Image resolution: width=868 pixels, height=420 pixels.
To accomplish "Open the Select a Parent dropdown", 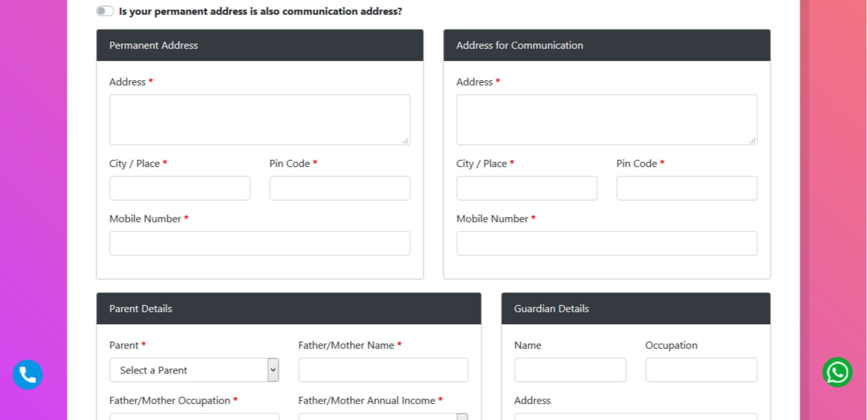I will click(194, 370).
